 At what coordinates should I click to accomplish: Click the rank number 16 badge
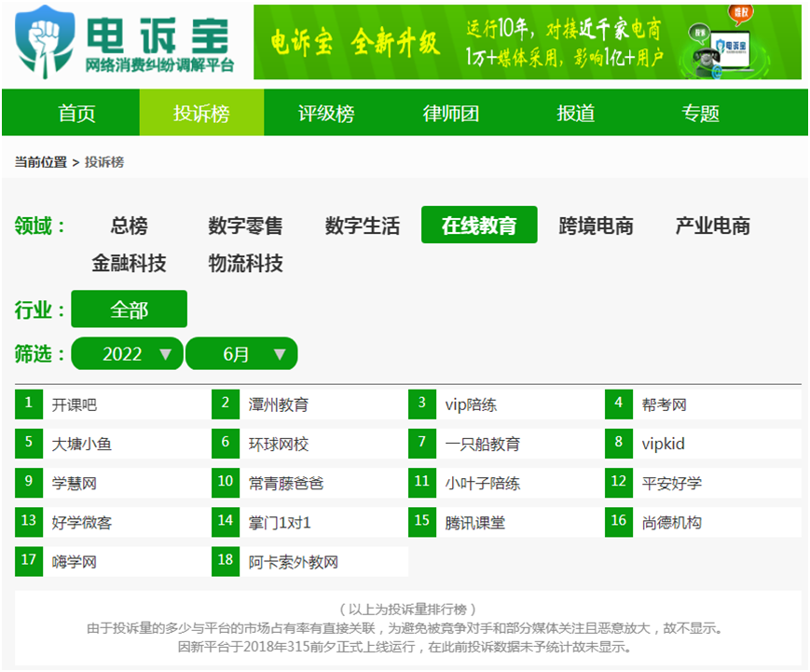pyautogui.click(x=619, y=522)
